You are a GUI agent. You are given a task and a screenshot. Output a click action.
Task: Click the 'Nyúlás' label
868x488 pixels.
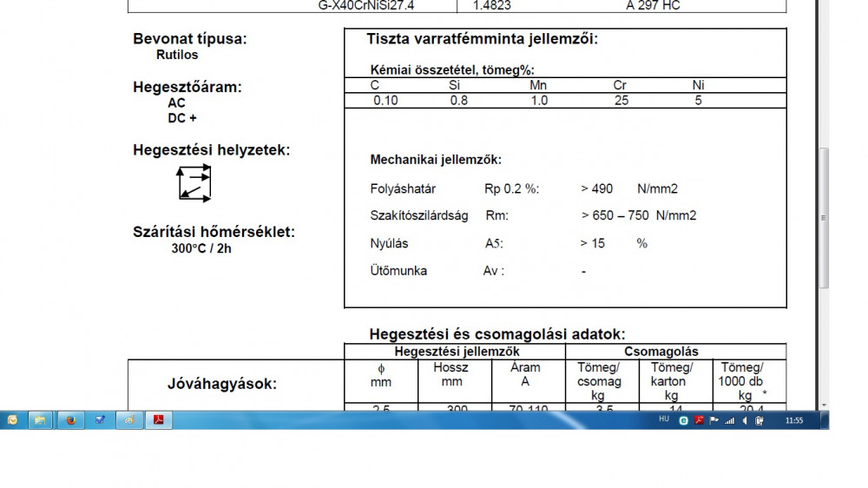point(389,244)
